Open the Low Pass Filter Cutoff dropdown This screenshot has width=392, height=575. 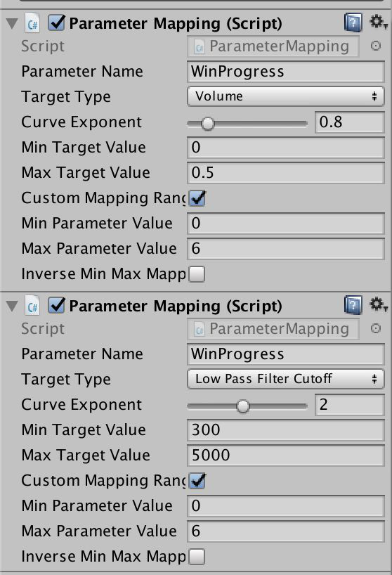(286, 379)
